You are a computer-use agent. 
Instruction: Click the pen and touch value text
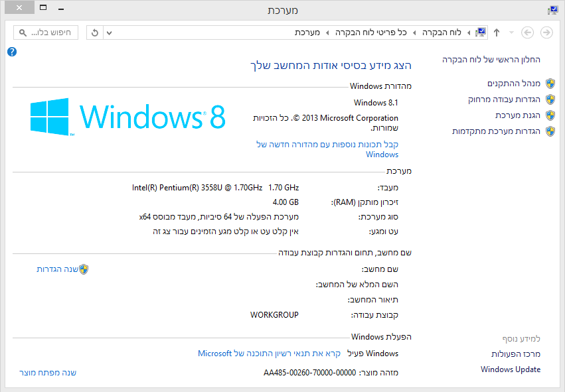[x=226, y=231]
